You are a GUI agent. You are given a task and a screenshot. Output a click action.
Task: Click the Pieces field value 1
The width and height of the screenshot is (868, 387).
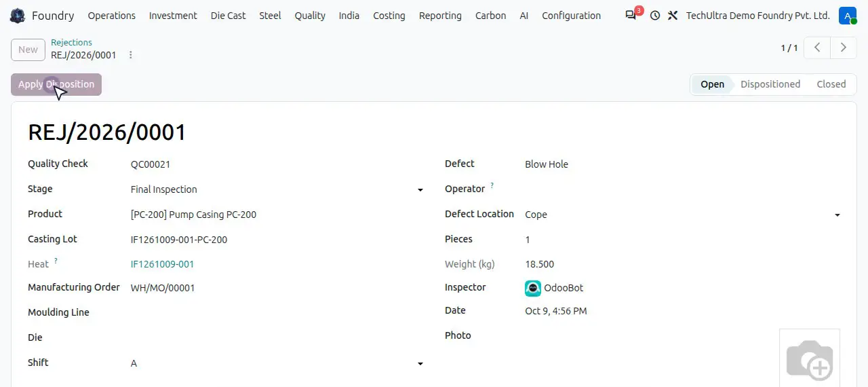pos(683,240)
